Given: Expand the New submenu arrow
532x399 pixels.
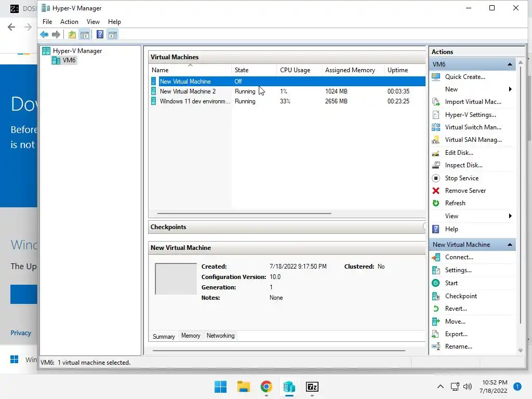Looking at the screenshot, I should pos(510,89).
